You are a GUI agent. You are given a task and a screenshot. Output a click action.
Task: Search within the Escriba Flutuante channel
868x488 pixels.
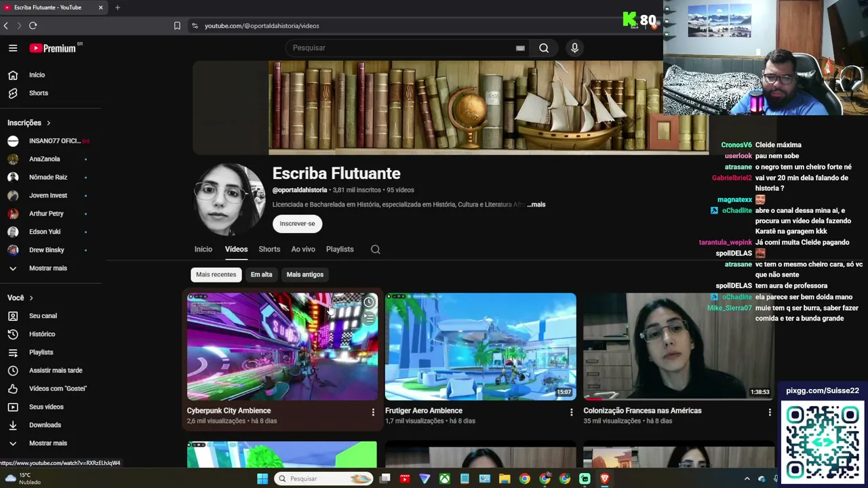pyautogui.click(x=375, y=249)
